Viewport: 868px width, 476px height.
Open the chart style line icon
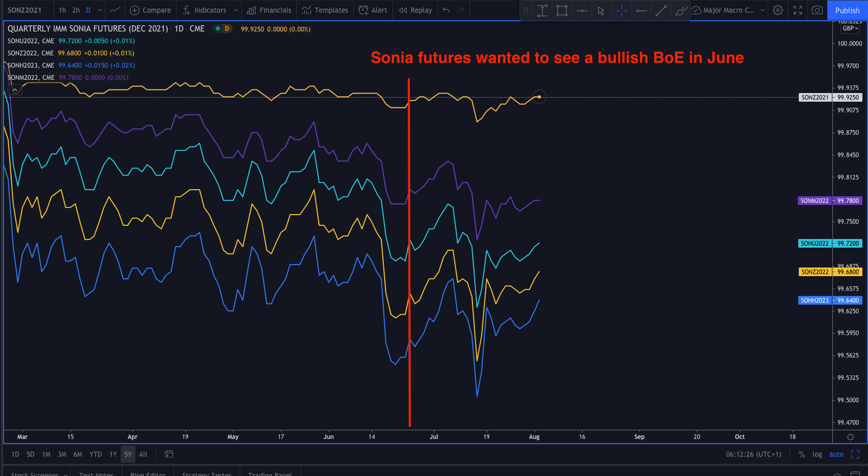point(115,10)
